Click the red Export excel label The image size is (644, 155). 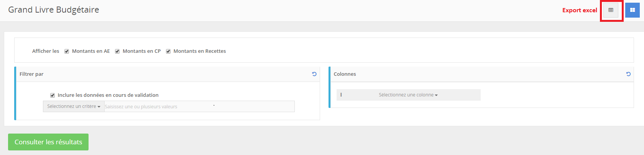point(579,10)
